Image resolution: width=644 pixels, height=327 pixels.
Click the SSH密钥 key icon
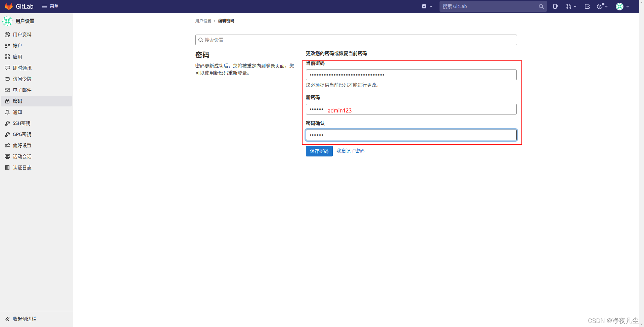pyautogui.click(x=7, y=123)
